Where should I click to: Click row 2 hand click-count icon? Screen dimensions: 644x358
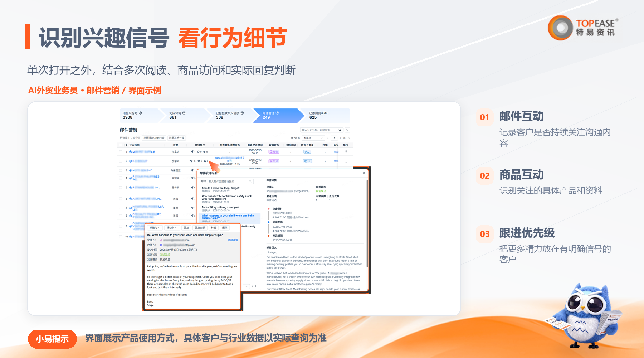click(x=205, y=161)
